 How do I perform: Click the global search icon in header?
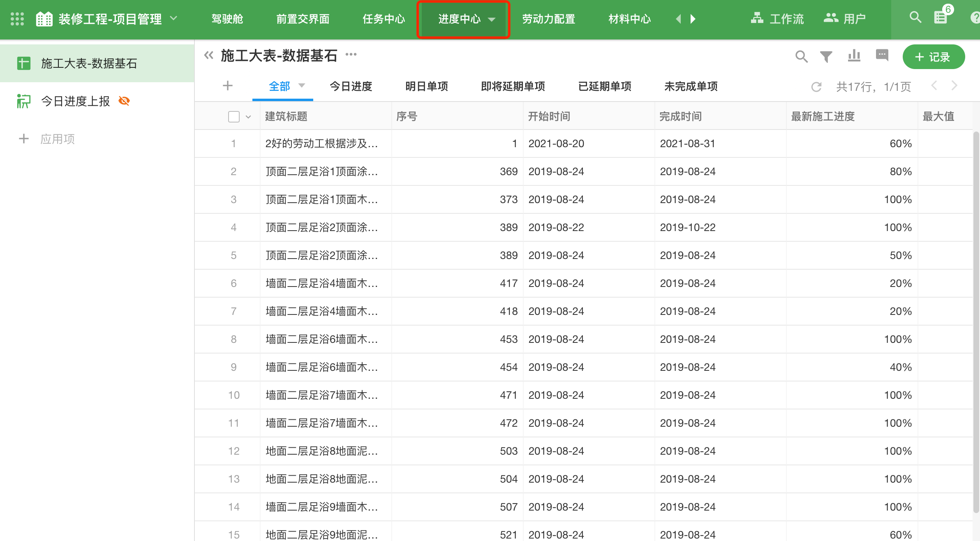(915, 17)
